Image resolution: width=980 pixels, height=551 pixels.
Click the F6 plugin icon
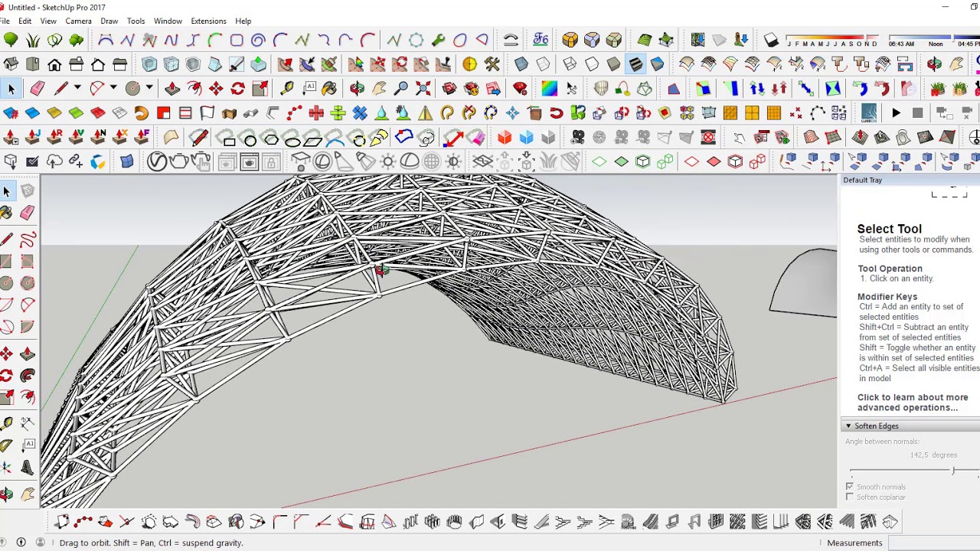pos(541,40)
